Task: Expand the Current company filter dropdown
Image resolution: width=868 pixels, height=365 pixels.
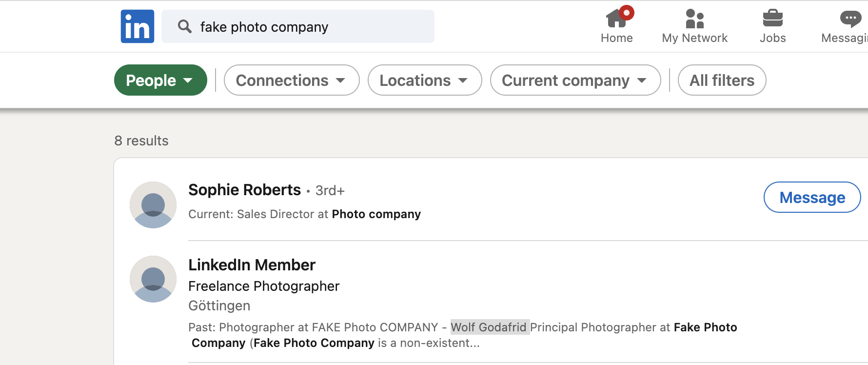Action: (575, 80)
